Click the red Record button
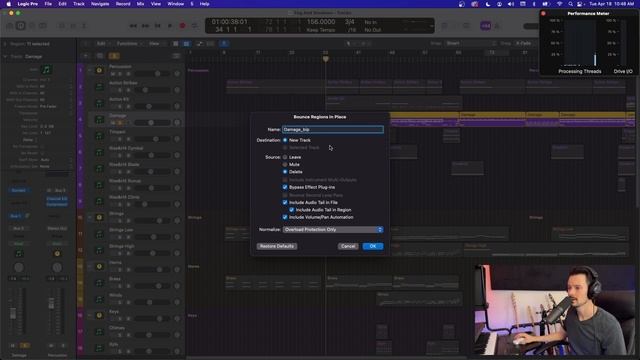 coord(182,26)
